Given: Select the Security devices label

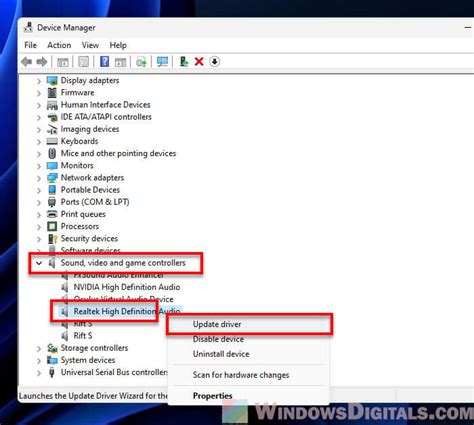Looking at the screenshot, I should tap(89, 239).
